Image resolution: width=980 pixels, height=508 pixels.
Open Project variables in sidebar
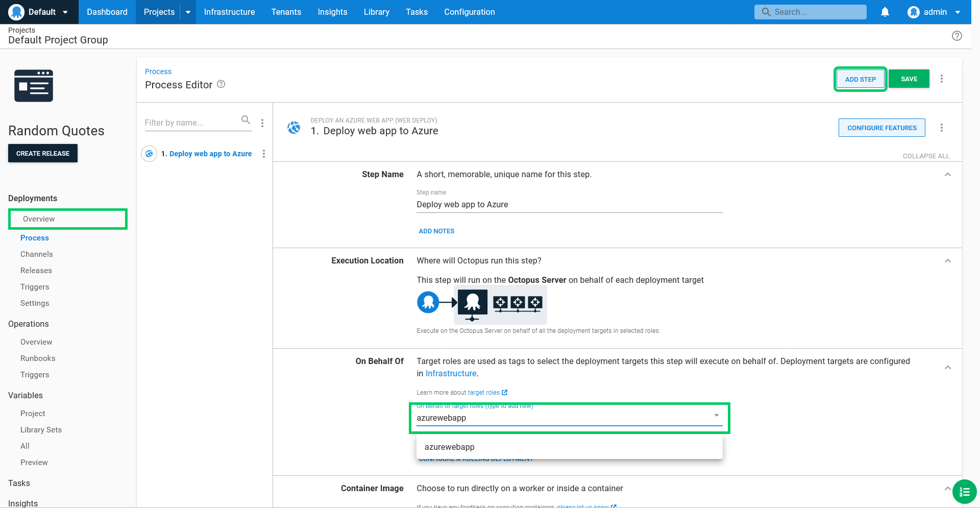tap(33, 414)
